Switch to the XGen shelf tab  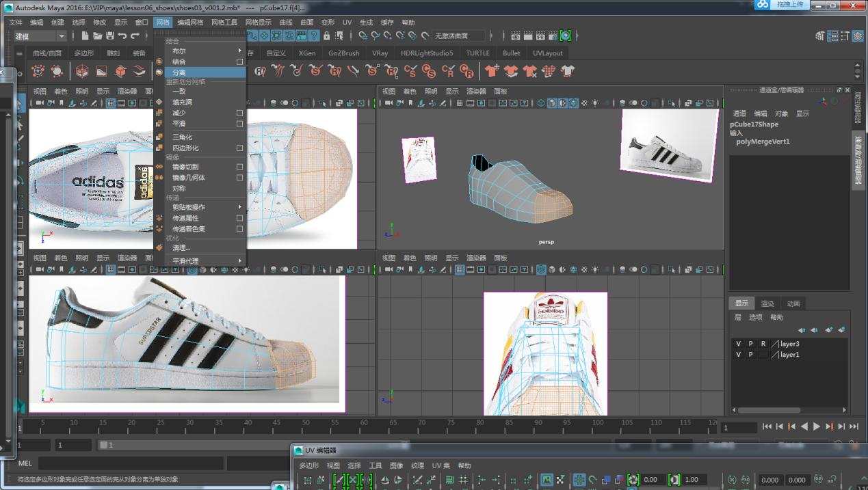click(x=307, y=53)
